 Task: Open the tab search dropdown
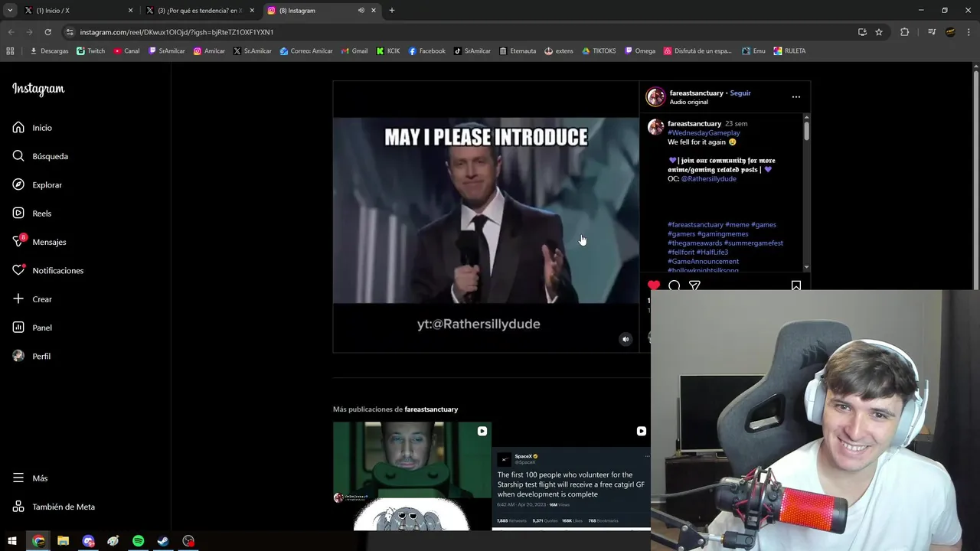coord(10,11)
